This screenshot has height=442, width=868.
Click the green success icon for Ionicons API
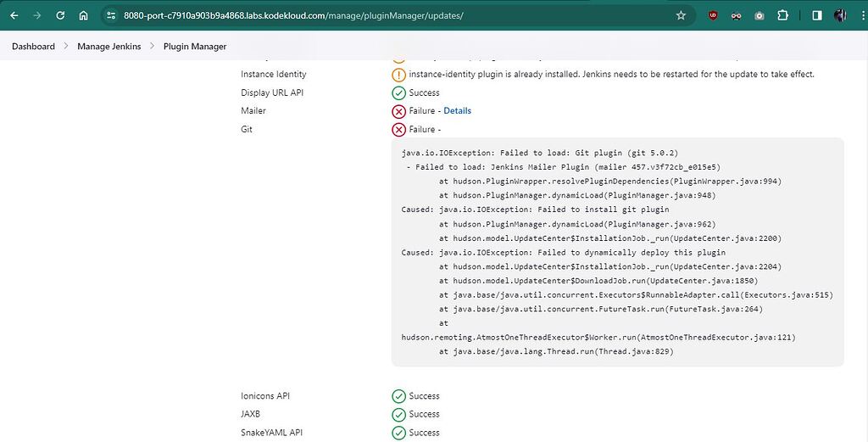point(398,396)
